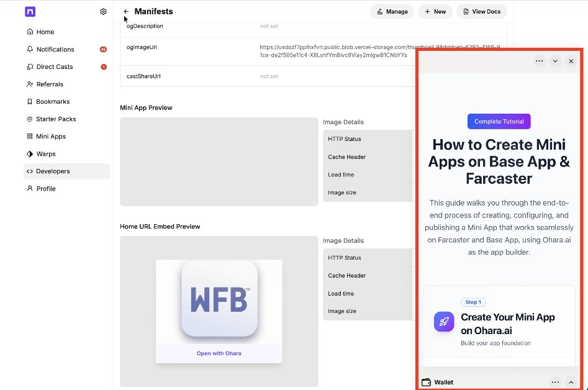Image resolution: width=588 pixels, height=390 pixels.
Task: Collapse mini app panel with chevron
Action: tap(555, 61)
